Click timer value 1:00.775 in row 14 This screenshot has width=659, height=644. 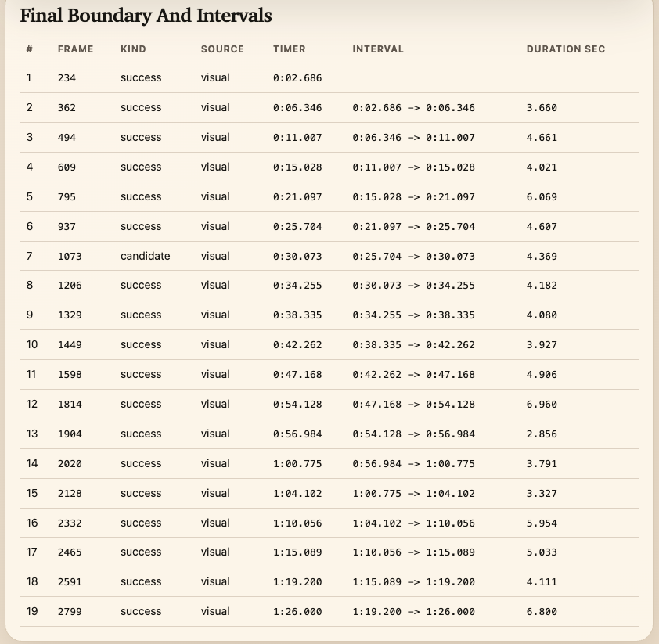click(x=297, y=464)
